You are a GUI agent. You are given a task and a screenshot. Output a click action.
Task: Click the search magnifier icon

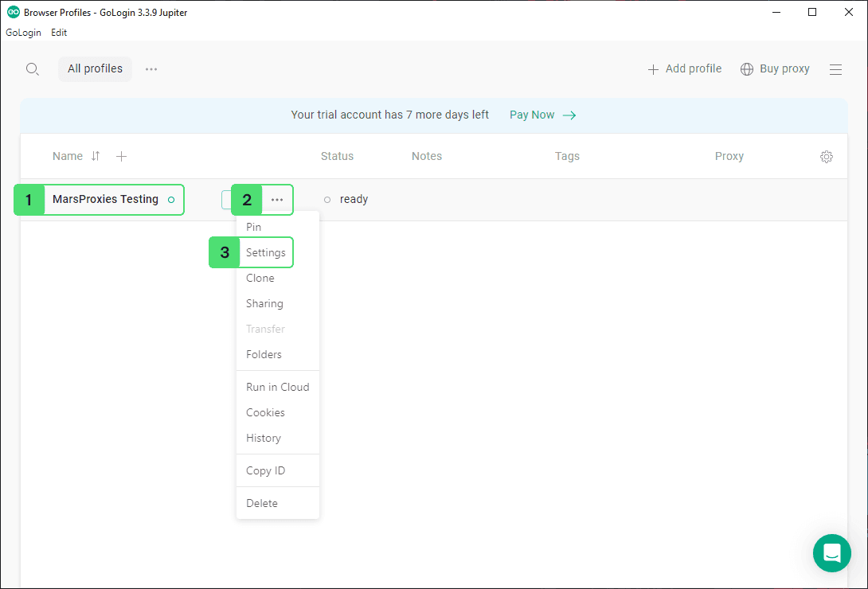33,69
